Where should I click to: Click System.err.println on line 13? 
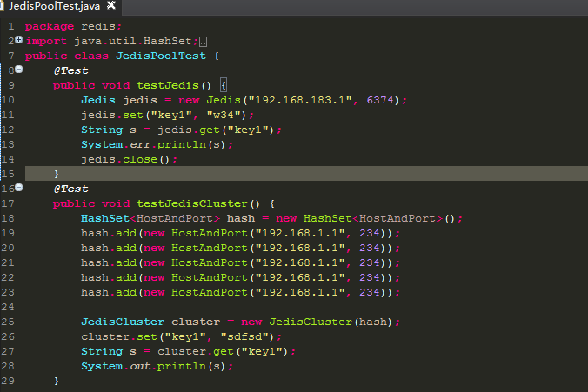point(153,144)
